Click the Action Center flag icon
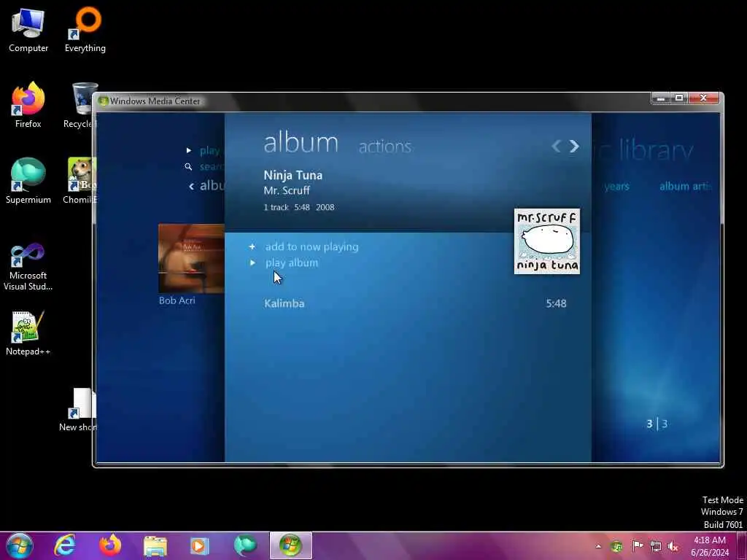This screenshot has height=560, width=747. pos(637,545)
